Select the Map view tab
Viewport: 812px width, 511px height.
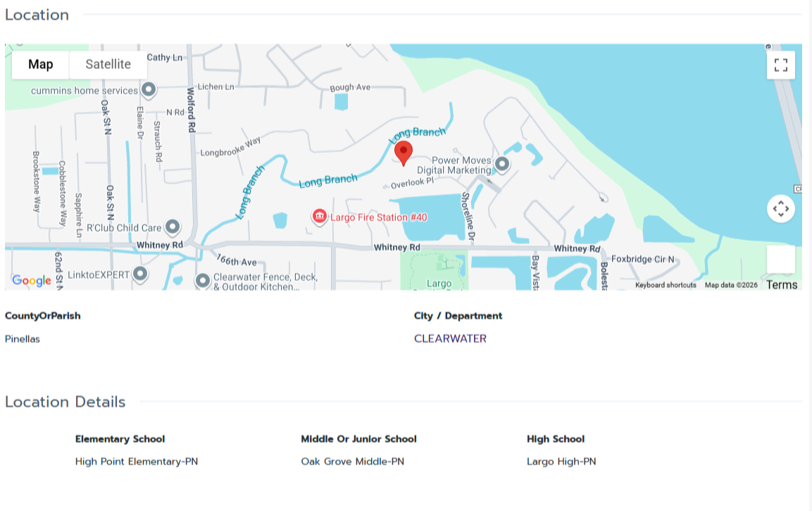pos(40,64)
